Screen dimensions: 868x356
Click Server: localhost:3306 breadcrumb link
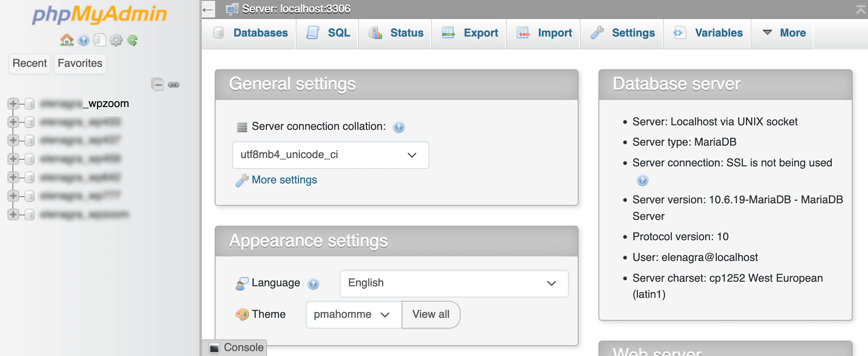296,9
